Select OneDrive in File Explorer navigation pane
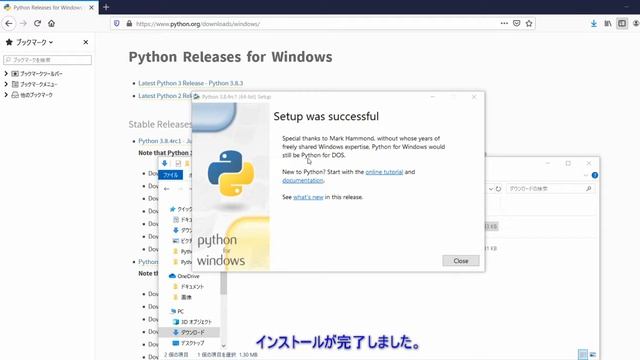This screenshot has width=640, height=360. (184, 276)
